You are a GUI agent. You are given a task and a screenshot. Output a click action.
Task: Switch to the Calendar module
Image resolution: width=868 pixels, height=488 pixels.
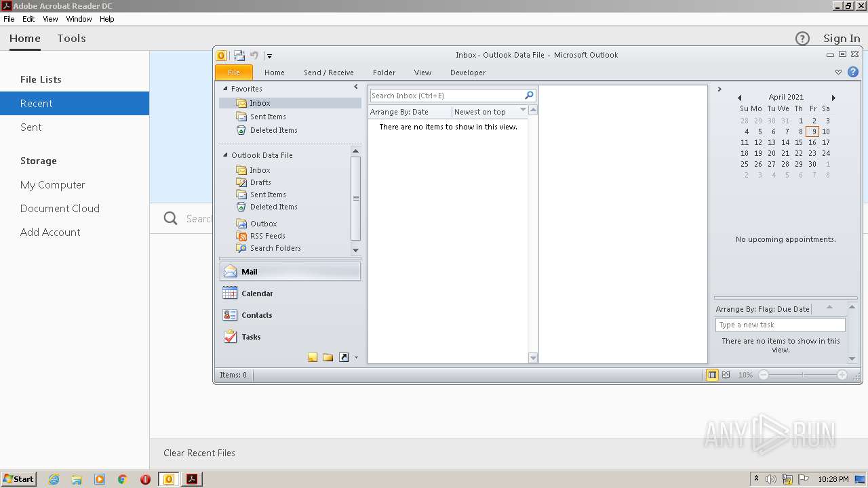tap(290, 293)
